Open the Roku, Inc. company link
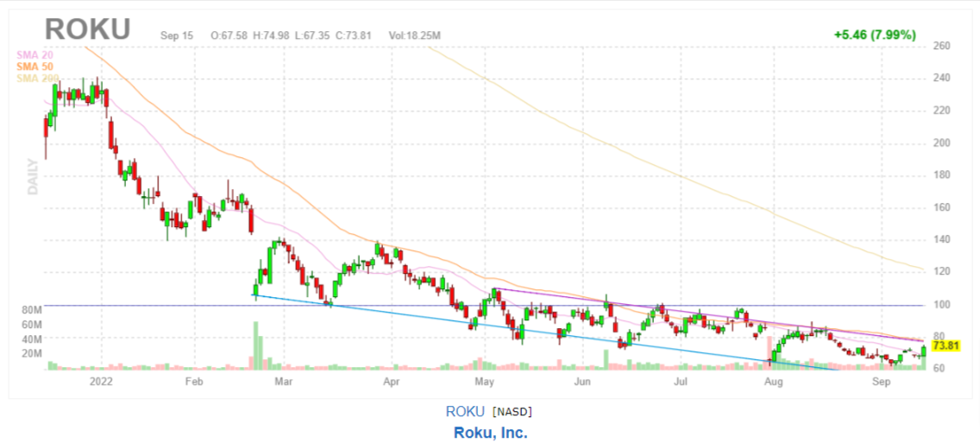The width and height of the screenshot is (980, 443). [490, 433]
